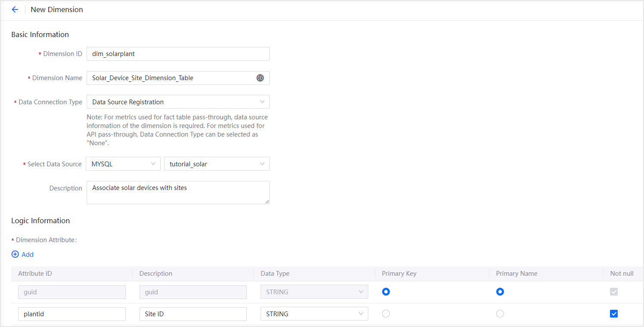The image size is (644, 327).
Task: Click the Description column header
Action: (x=156, y=274)
